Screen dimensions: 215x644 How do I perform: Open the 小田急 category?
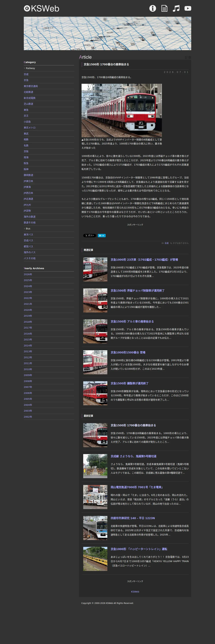[27, 122]
